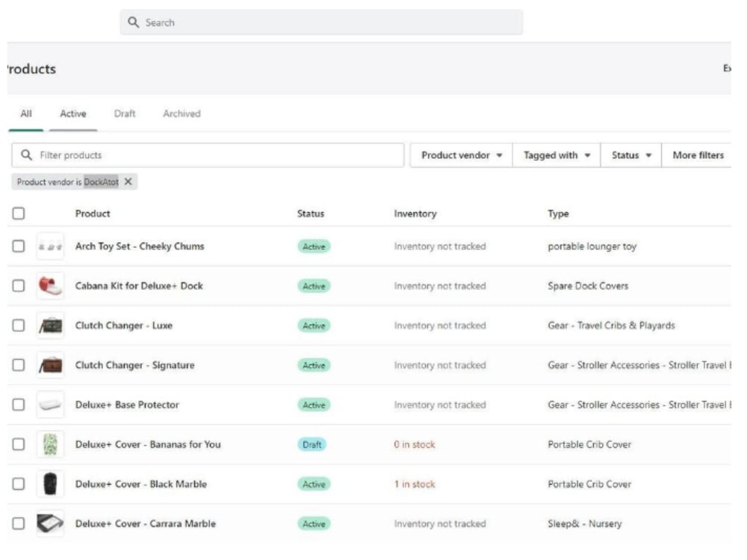This screenshot has width=747, height=560.
Task: Open Arch Toy Set product thumbnail
Action: 50,246
